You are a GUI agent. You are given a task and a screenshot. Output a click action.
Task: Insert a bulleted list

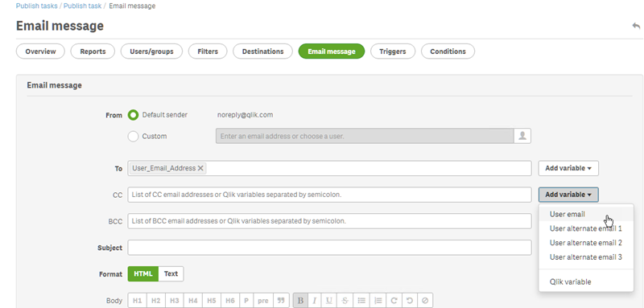pyautogui.click(x=361, y=301)
